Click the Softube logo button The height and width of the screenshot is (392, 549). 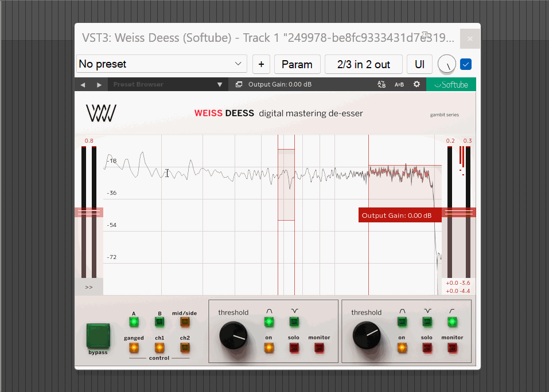[x=451, y=84]
